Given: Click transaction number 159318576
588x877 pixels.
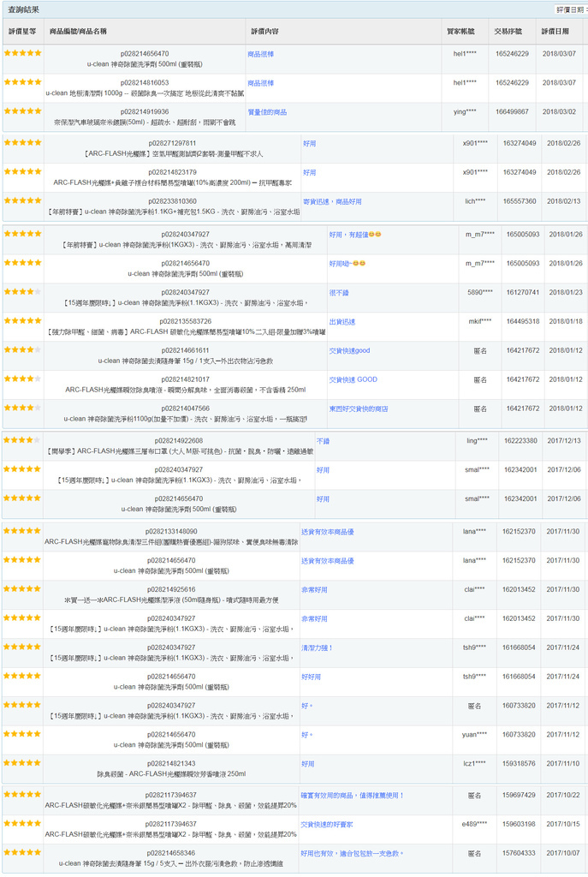Looking at the screenshot, I should [x=519, y=763].
